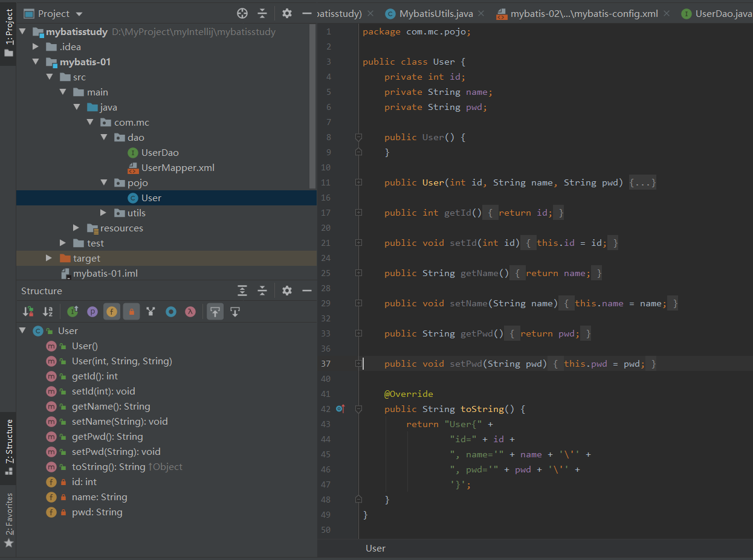This screenshot has width=753, height=560.
Task: Collapse the pojo package
Action: tap(104, 182)
